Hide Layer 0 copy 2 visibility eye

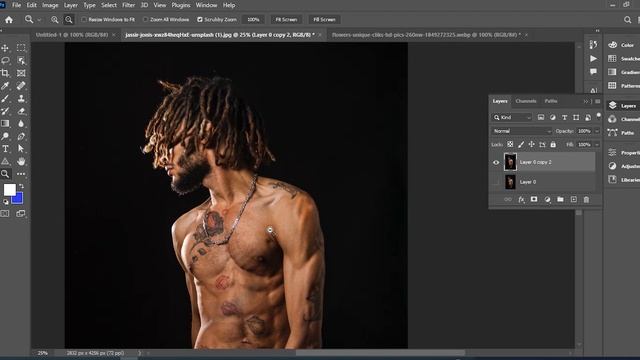pyautogui.click(x=496, y=162)
